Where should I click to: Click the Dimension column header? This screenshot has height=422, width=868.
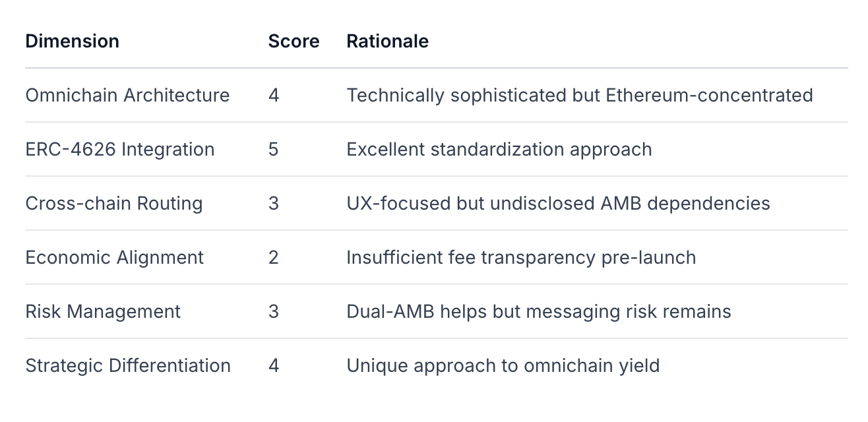(73, 41)
